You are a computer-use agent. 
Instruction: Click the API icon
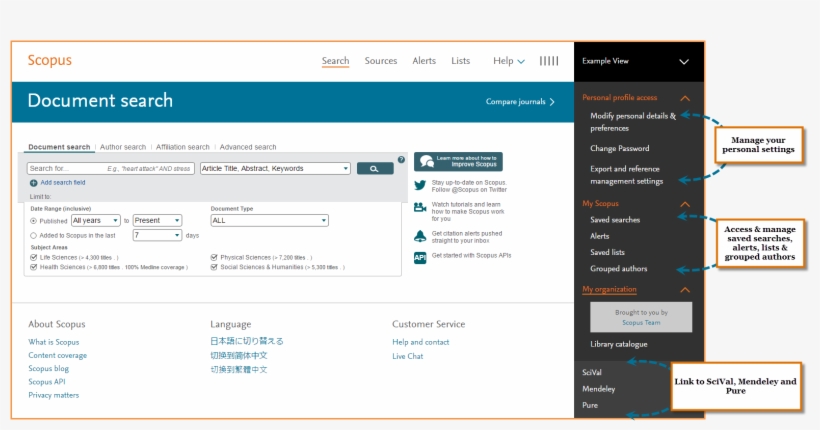point(420,258)
